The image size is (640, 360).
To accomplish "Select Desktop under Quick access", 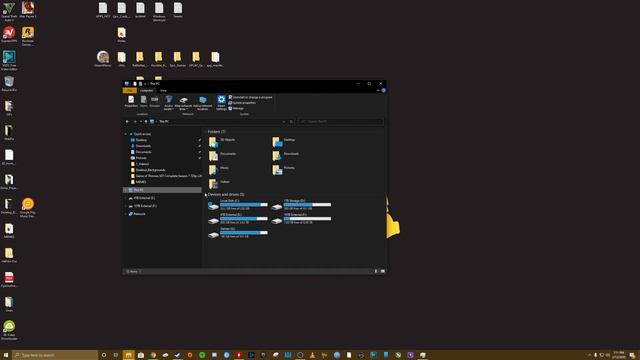I will [141, 140].
